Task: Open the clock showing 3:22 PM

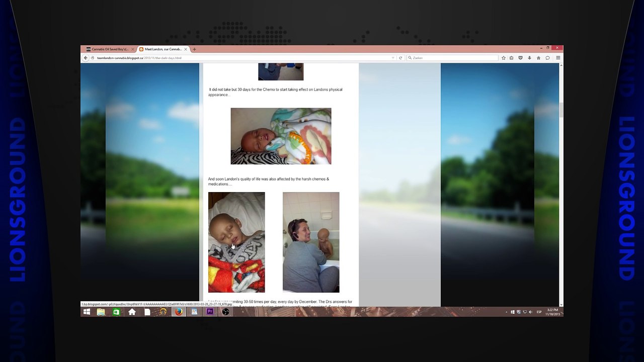Action: point(552,312)
